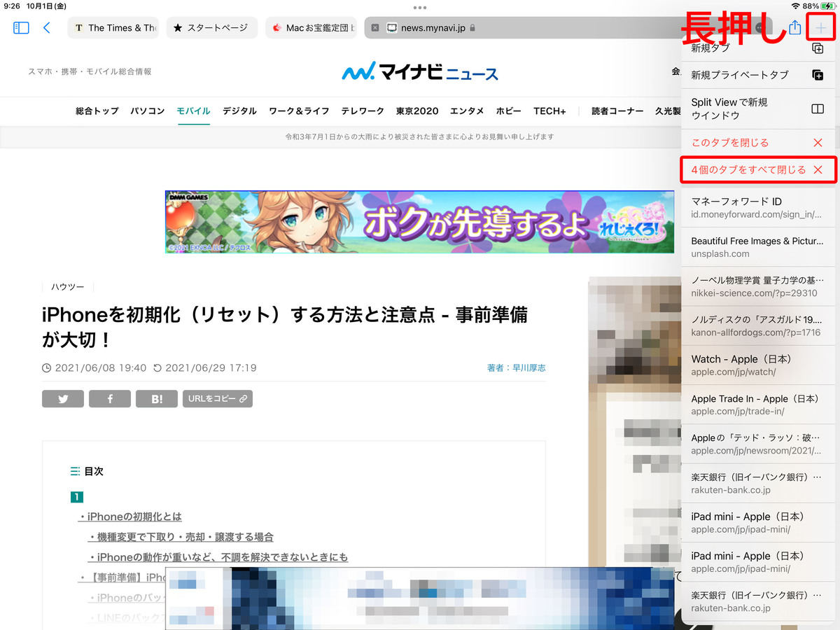
Task: Choose 4個のタブをすべて閉じる
Action: 759,170
